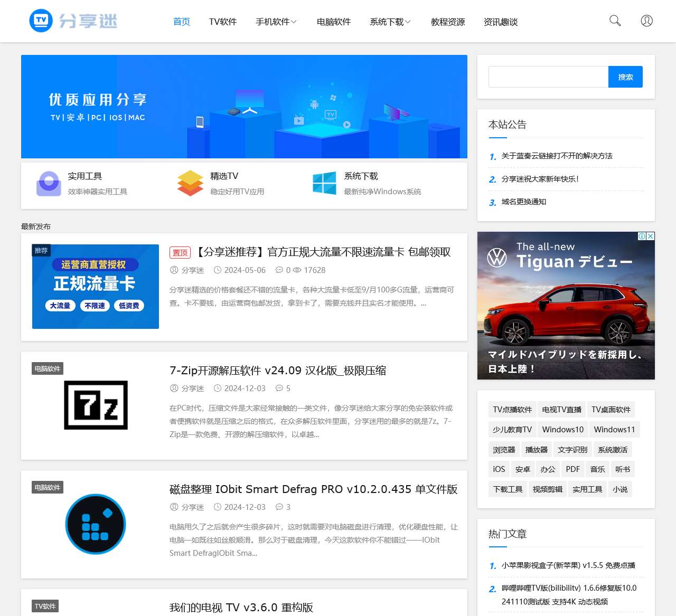Click the 最新纯净Windows系统 subtitle
The width and height of the screenshot is (676, 616).
(382, 192)
